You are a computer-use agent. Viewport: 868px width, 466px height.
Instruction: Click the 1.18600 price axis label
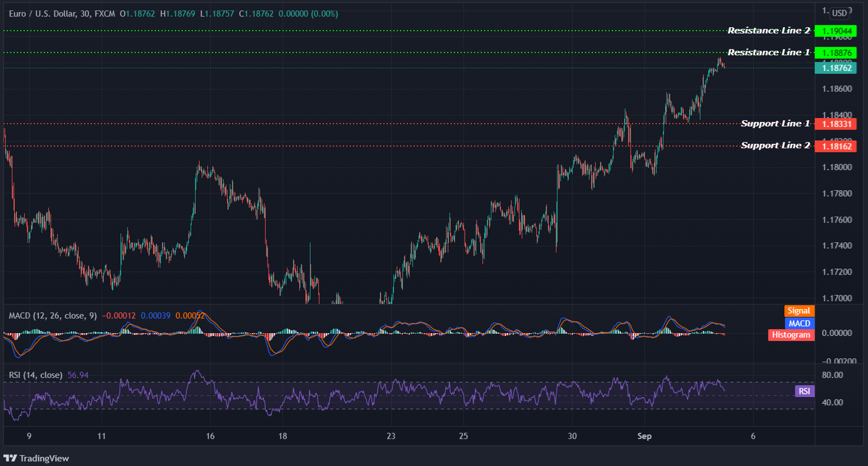837,89
